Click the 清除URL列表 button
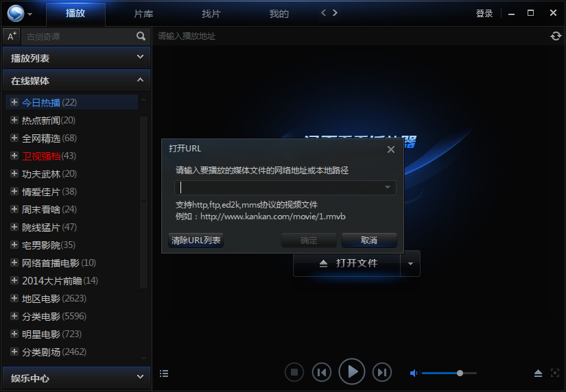The height and width of the screenshot is (392, 566). [196, 241]
